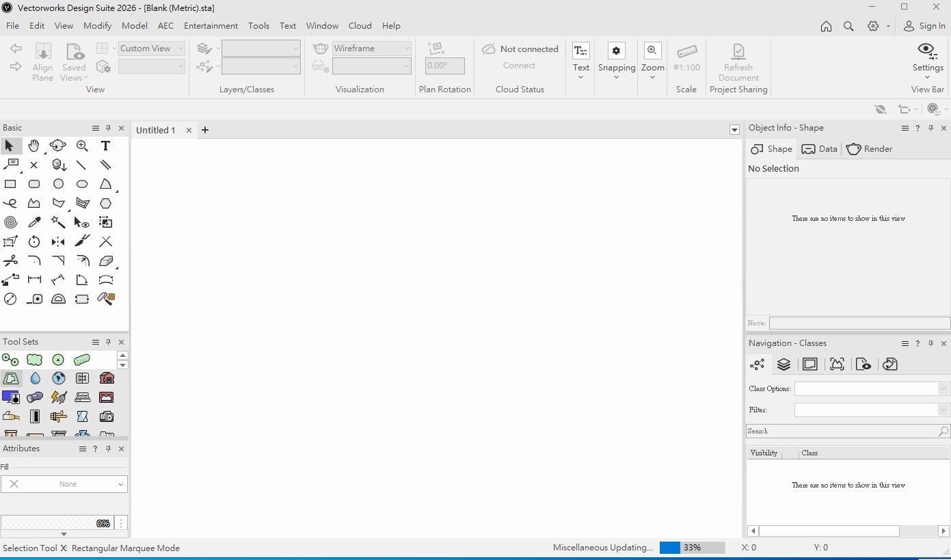951x560 pixels.
Task: Expand the Snapping options menu
Action: coord(617,77)
